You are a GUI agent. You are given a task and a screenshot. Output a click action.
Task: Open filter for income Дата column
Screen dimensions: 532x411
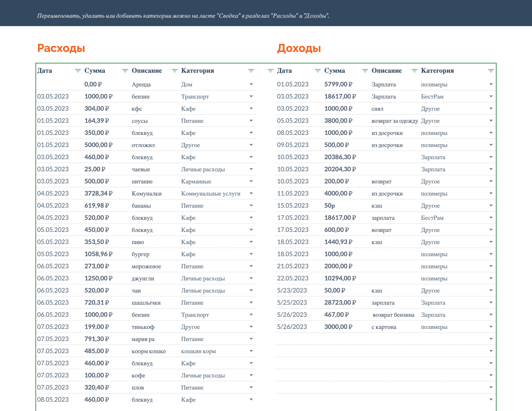click(318, 71)
